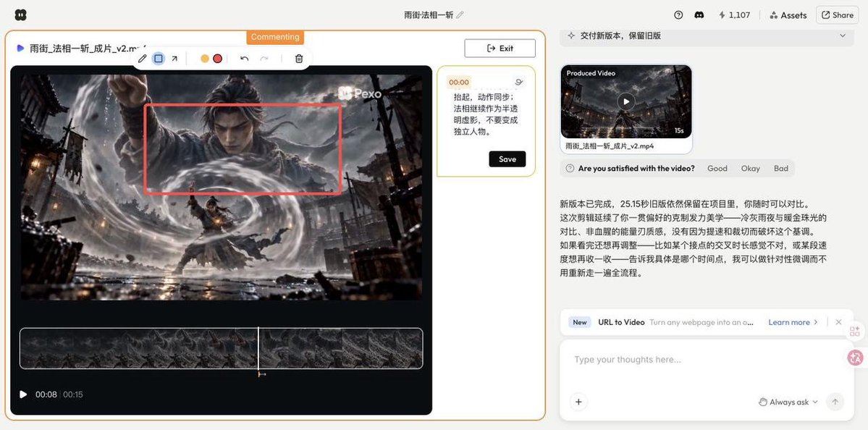Dismiss the URL to Video banner
The height and width of the screenshot is (430, 868).
tap(838, 322)
